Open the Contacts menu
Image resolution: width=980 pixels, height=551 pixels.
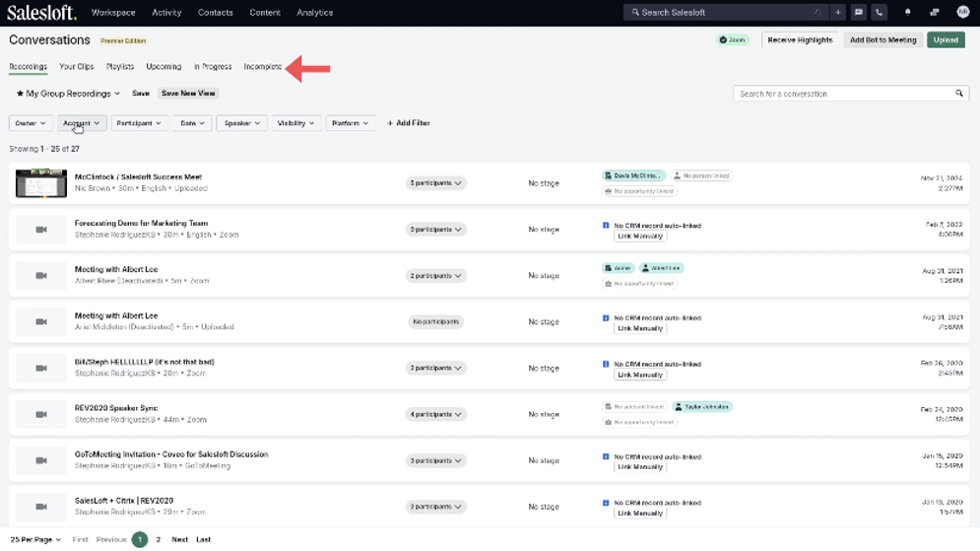point(215,13)
